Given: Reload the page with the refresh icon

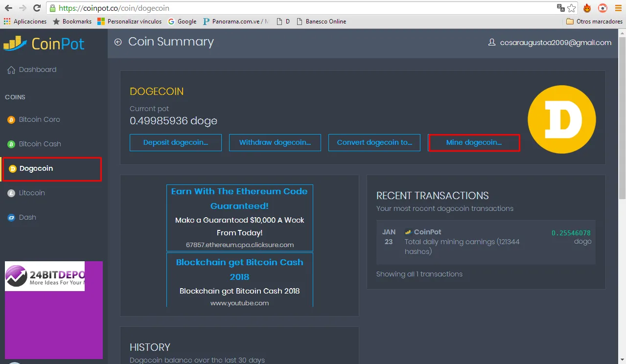Looking at the screenshot, I should pyautogui.click(x=37, y=8).
